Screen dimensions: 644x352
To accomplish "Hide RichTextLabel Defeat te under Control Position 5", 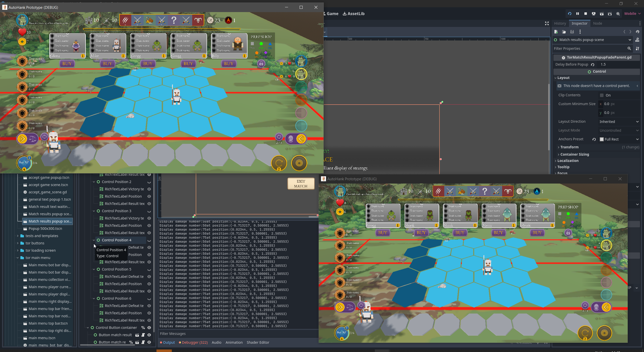I will [x=149, y=277].
